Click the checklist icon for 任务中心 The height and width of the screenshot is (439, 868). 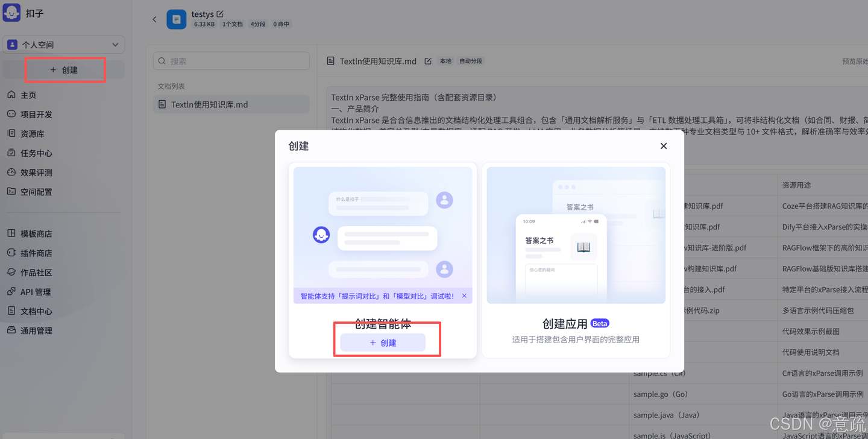[x=11, y=153]
